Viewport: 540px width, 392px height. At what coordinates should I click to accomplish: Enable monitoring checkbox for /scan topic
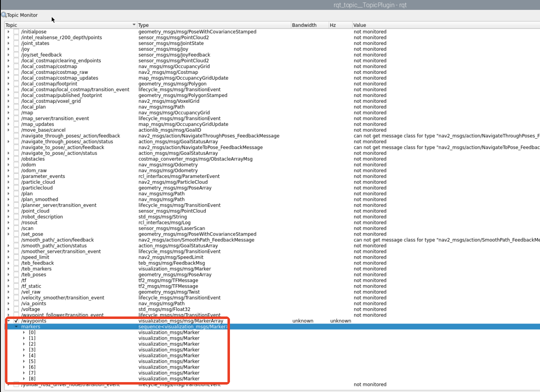point(16,228)
